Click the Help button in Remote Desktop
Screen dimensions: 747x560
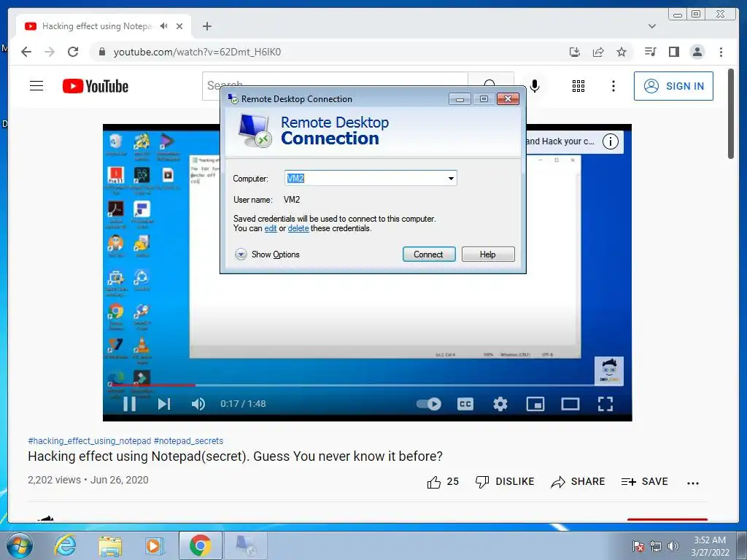488,254
